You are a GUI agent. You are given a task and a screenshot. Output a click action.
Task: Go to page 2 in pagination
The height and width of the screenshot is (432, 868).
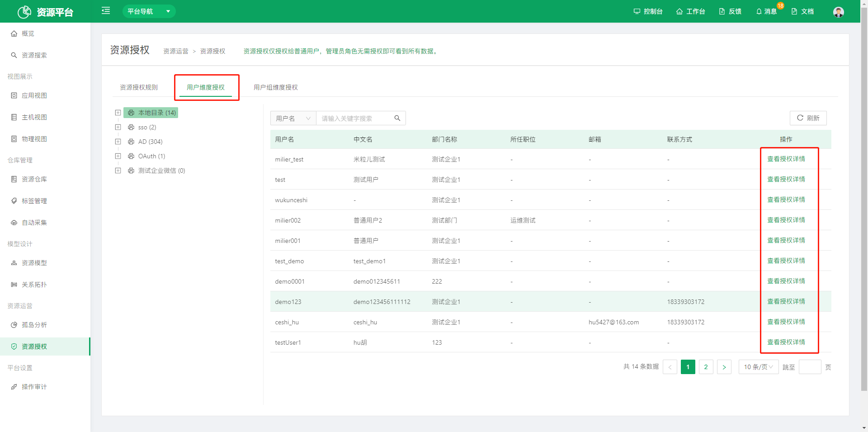click(706, 367)
